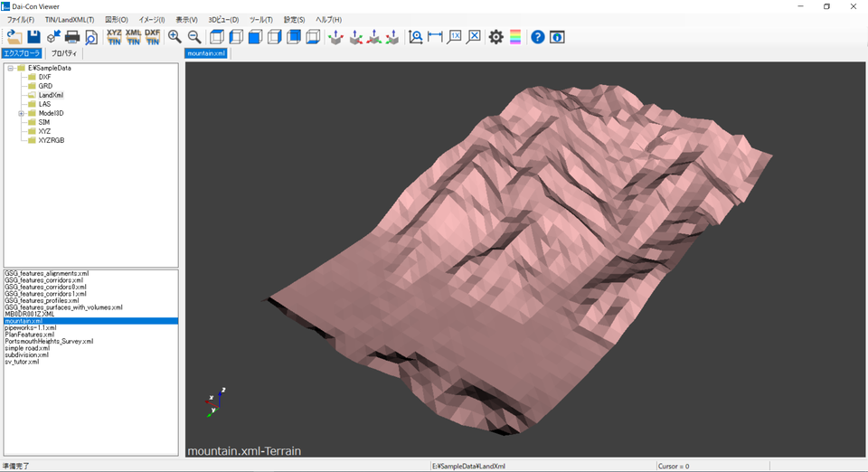Select the LandXml folder in tree

coord(51,95)
